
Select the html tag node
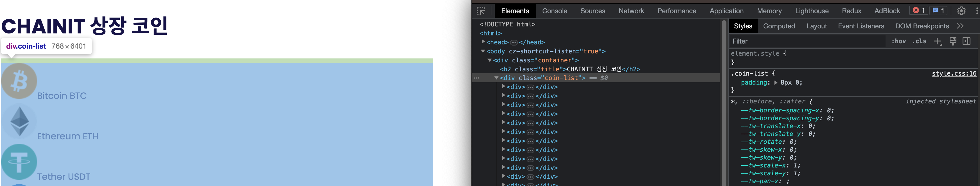(x=490, y=33)
